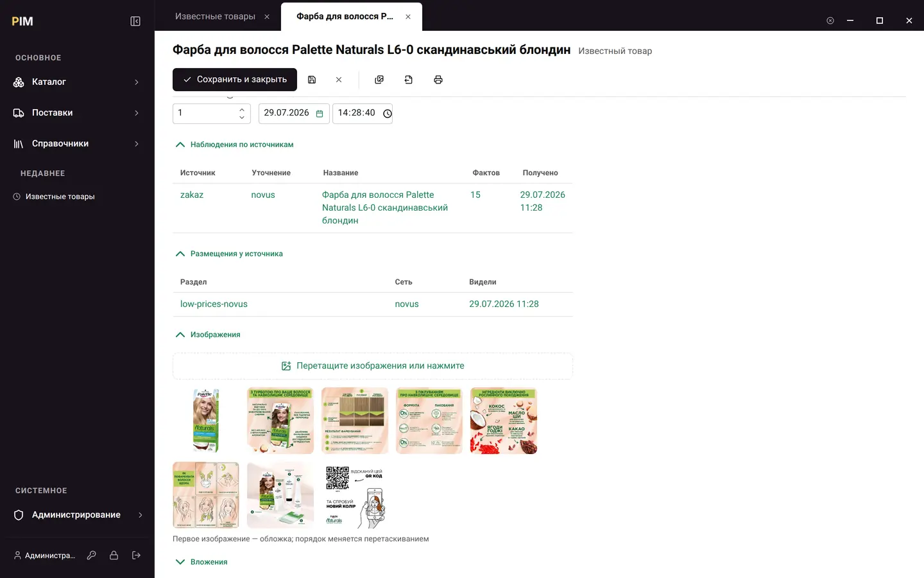Click novus in the Сеть column
This screenshot has width=924, height=578.
point(407,304)
